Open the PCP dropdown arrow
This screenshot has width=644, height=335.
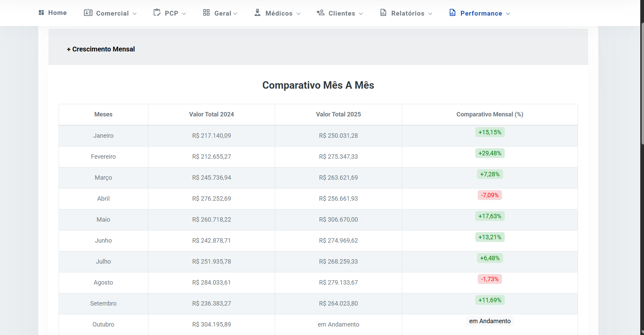[184, 14]
